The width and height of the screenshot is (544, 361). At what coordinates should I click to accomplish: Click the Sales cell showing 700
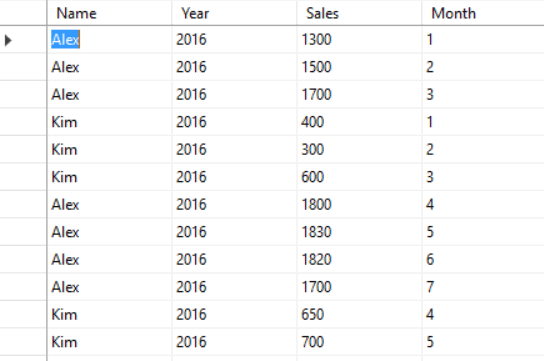pyautogui.click(x=359, y=342)
